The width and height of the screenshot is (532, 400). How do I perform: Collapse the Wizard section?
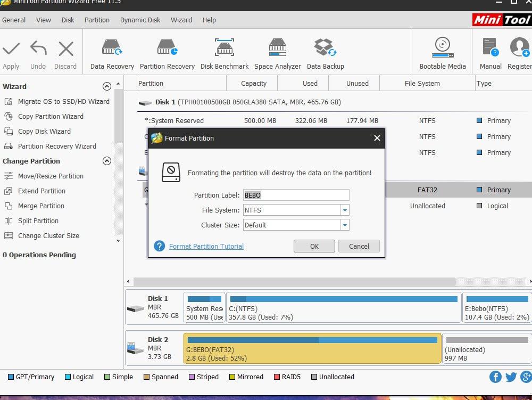[x=107, y=86]
